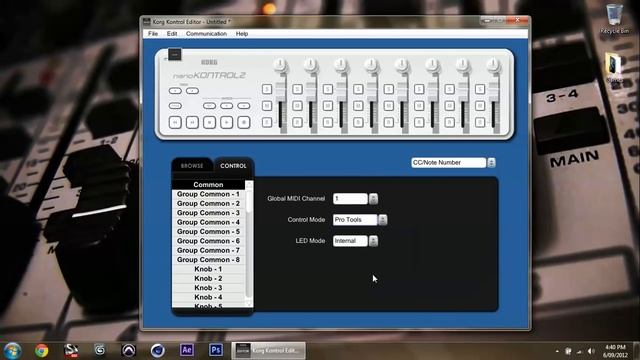Toggle the Rec button on channel 8
The image size is (640, 360).
[480, 122]
